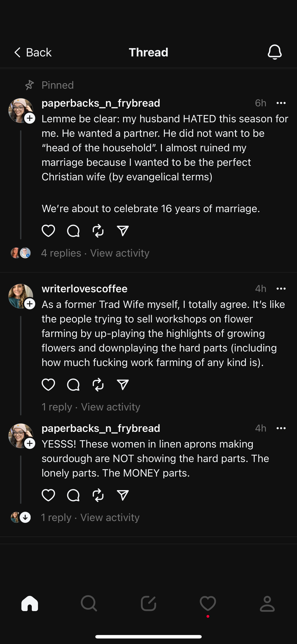297x644 pixels.
Task: Follow paperbacks_n_frybread from pinned post avatar
Action: coord(30,118)
